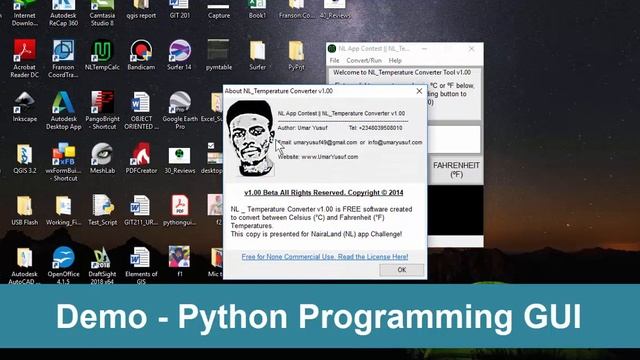The image size is (640, 360).
Task: Select the Book1 Excel file icon
Action: point(257,10)
